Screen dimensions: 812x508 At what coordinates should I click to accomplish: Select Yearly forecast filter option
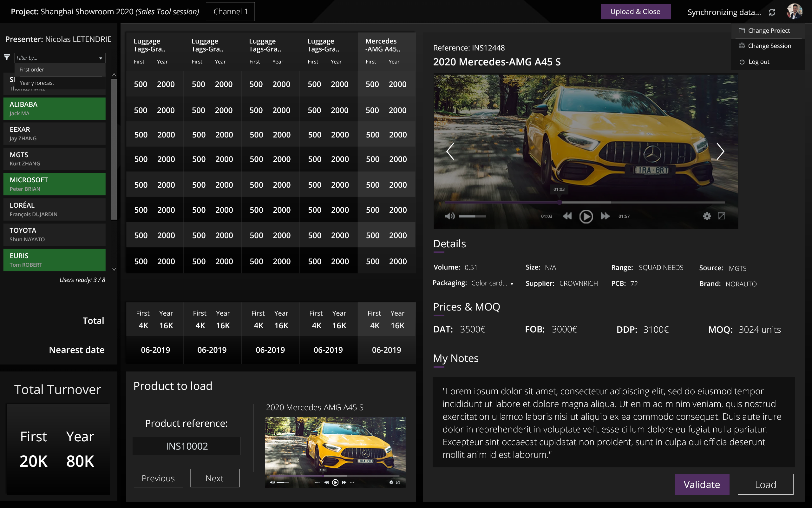tap(60, 83)
